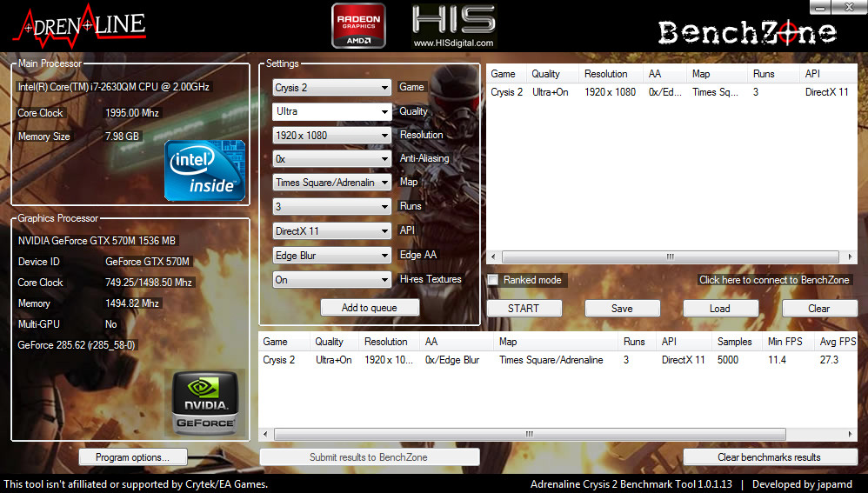This screenshot has width=868, height=493.
Task: Click the BenchZone logo
Action: tap(747, 33)
